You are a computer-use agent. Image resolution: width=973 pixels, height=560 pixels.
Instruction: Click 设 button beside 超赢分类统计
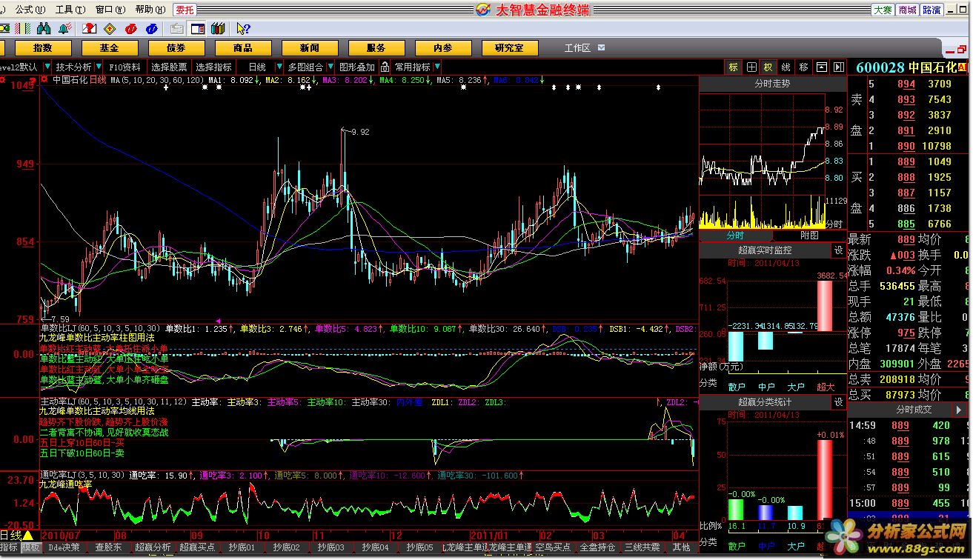coord(839,402)
